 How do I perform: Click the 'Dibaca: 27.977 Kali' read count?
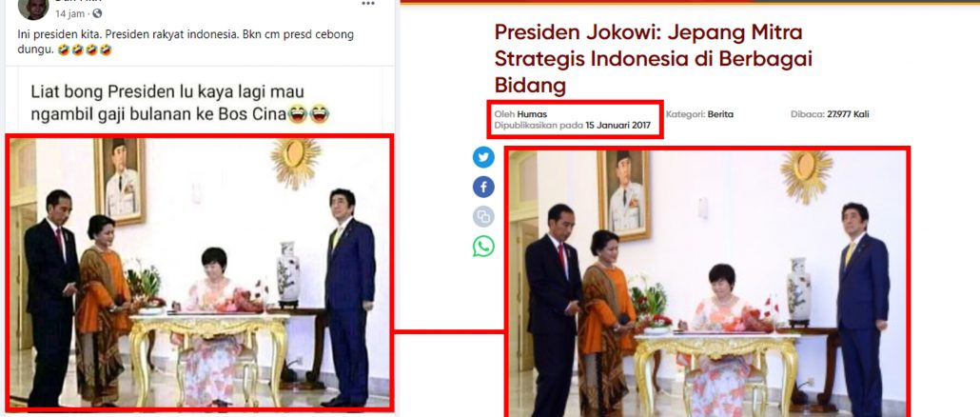tap(830, 114)
